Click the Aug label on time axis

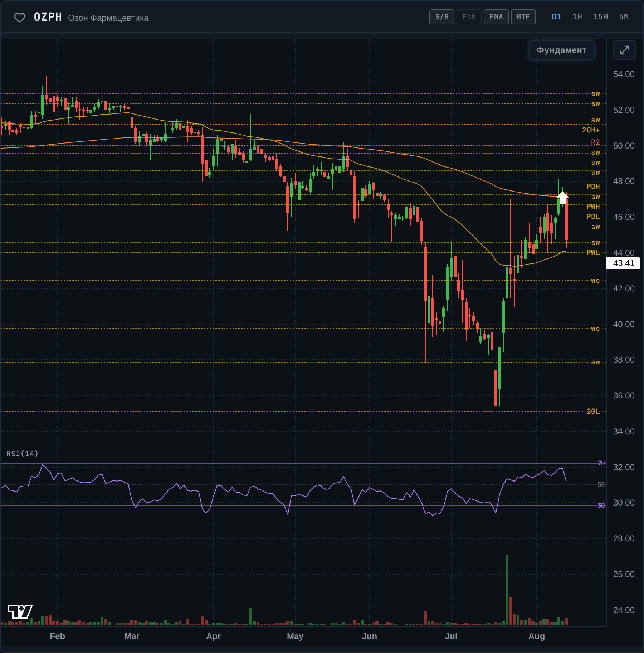537,636
